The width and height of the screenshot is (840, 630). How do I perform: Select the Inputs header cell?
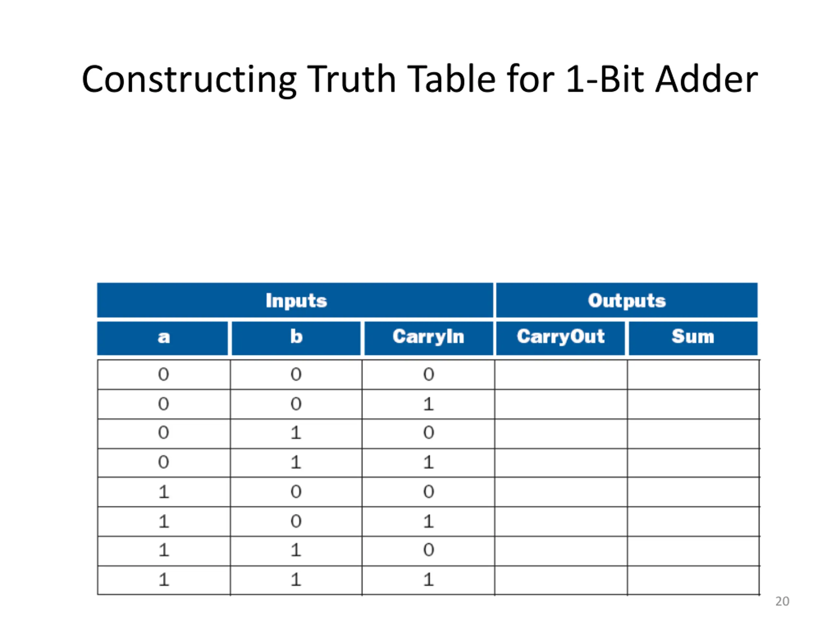tap(295, 300)
